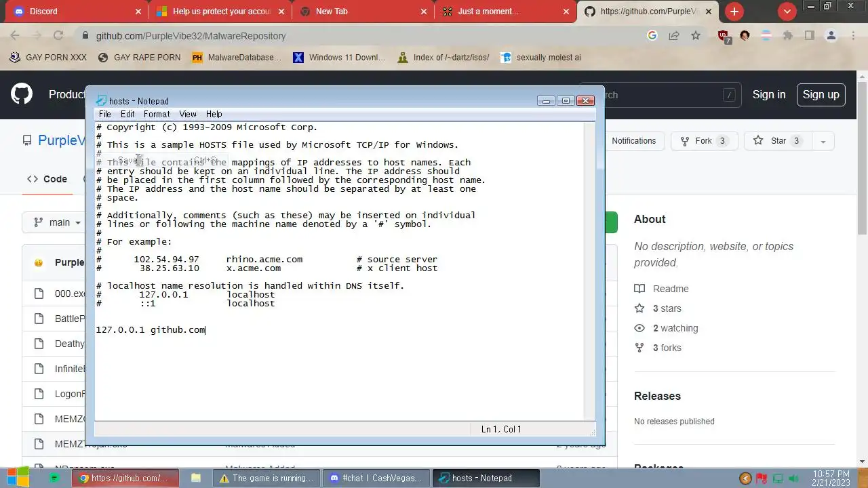This screenshot has width=868, height=488.
Task: Open the tab search dropdown chevron
Action: click(787, 12)
